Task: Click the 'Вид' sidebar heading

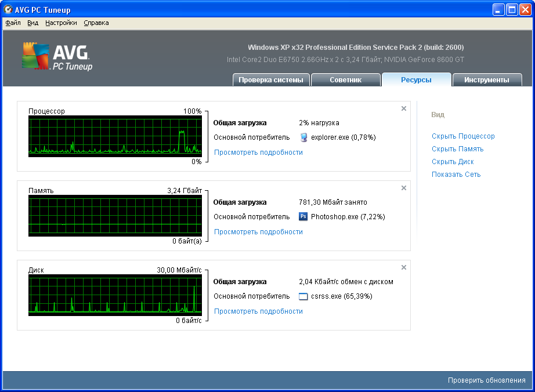Action: (x=438, y=115)
